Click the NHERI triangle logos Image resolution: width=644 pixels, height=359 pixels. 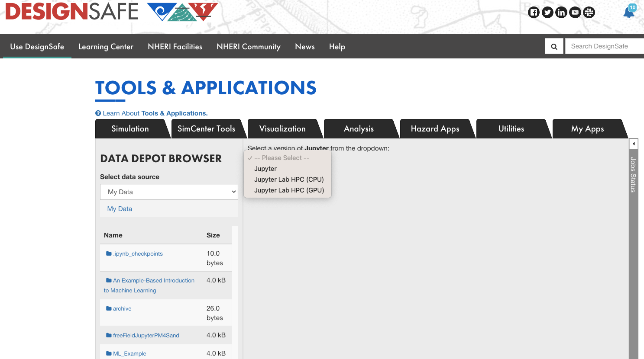(182, 12)
